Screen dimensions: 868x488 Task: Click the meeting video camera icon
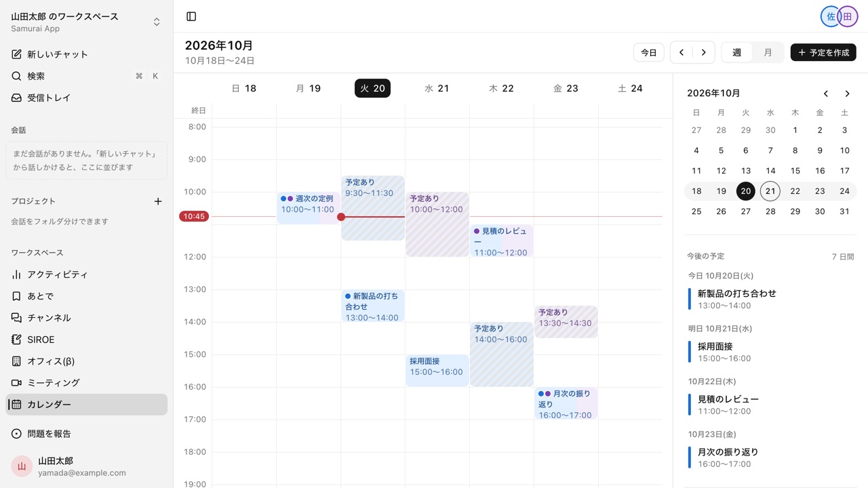pos(17,383)
